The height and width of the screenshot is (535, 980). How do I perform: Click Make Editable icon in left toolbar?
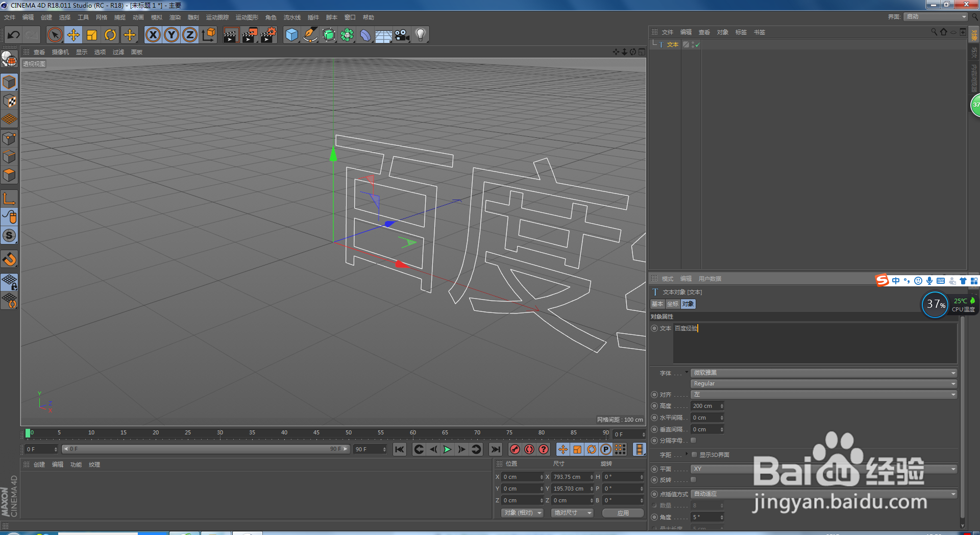click(9, 60)
